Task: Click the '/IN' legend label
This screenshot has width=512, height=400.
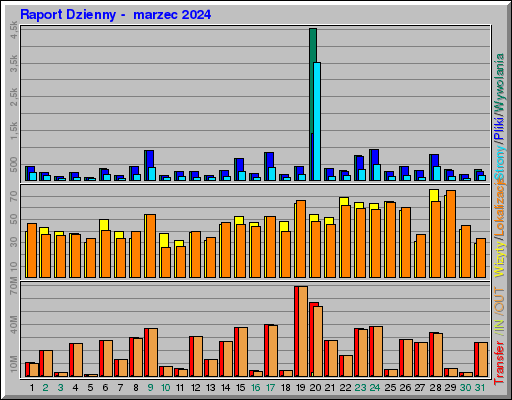Action: pos(499,326)
